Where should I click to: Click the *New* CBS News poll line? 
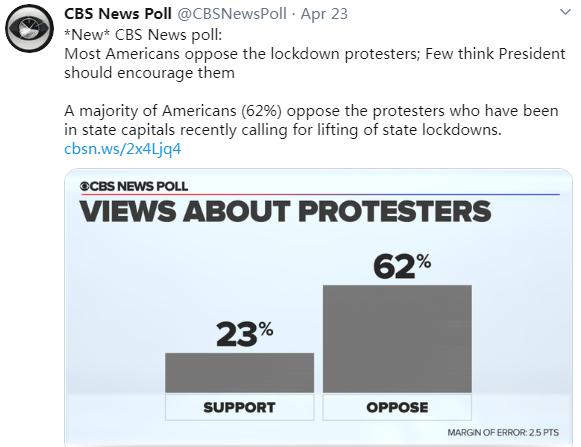[x=143, y=35]
